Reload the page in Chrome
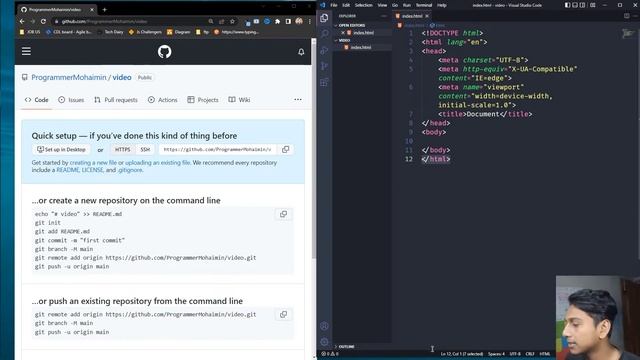The width and height of the screenshot is (640, 360). [43, 21]
